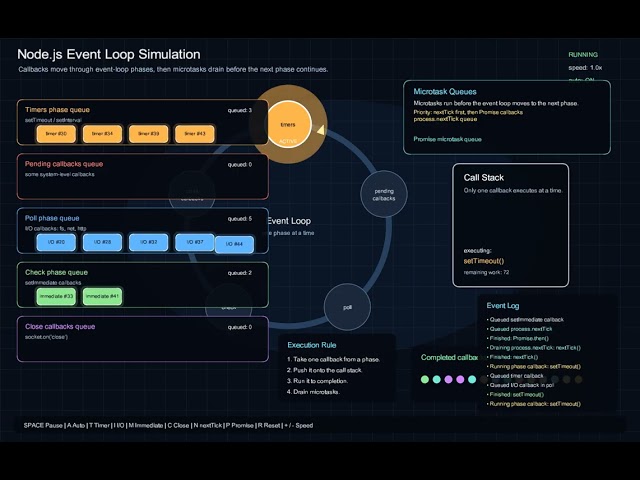
Task: Click the executing setTimeout() entry
Action: [484, 261]
